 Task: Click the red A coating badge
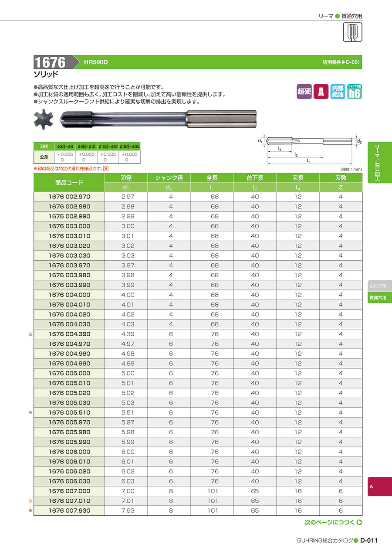[x=321, y=92]
